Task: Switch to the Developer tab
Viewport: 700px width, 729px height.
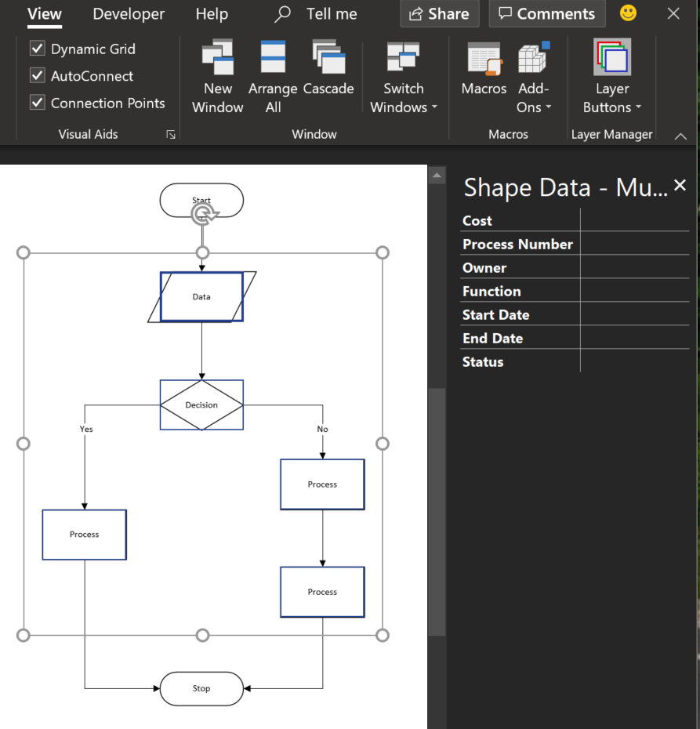Action: (x=129, y=14)
